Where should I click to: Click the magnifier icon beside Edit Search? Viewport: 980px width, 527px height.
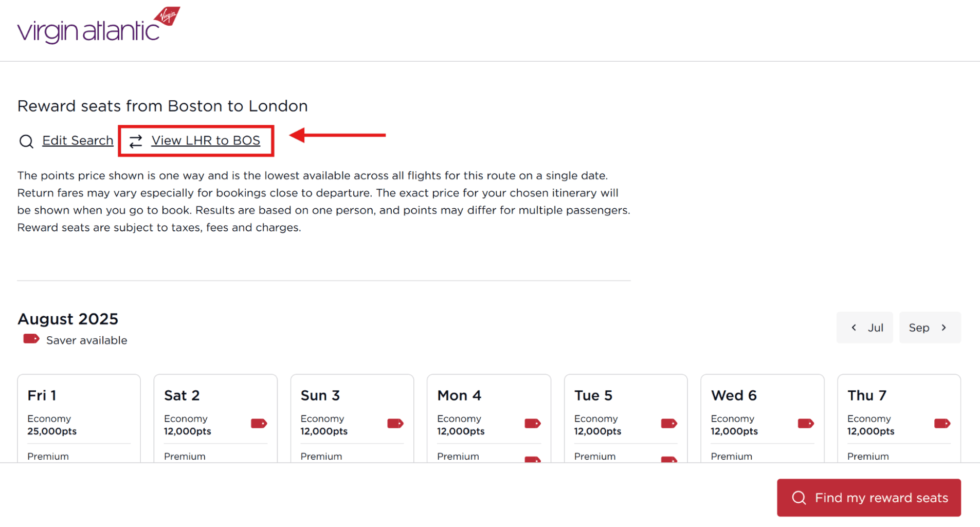[25, 140]
